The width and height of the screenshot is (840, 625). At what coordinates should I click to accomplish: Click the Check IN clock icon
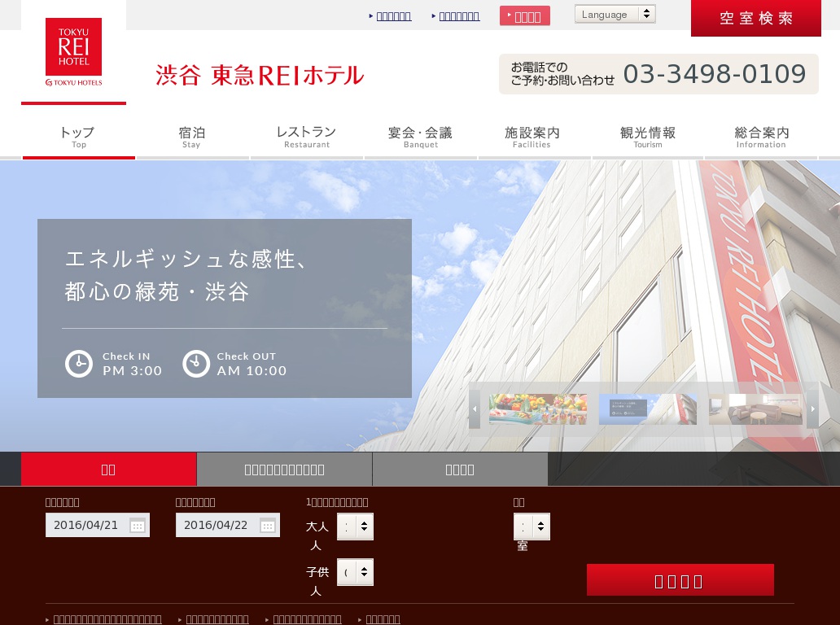click(x=79, y=364)
